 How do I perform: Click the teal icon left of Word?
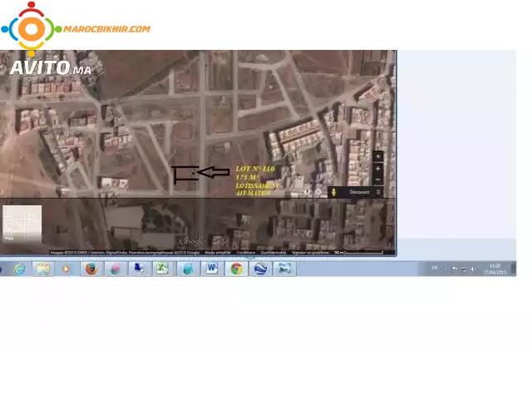tap(188, 269)
